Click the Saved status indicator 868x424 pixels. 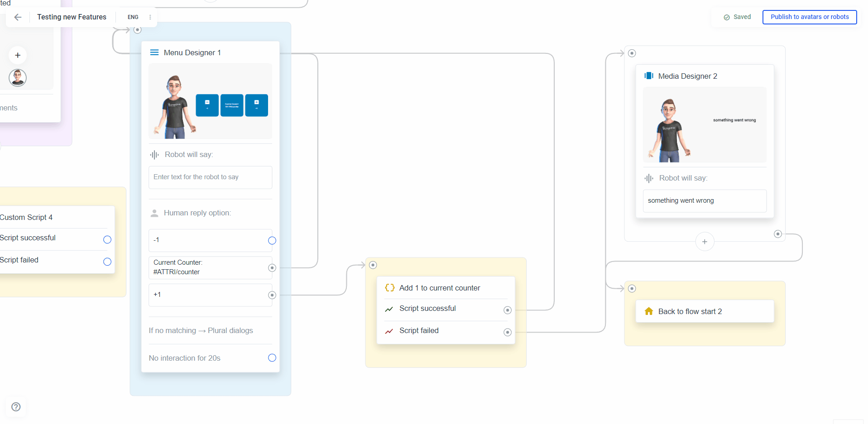pos(737,17)
